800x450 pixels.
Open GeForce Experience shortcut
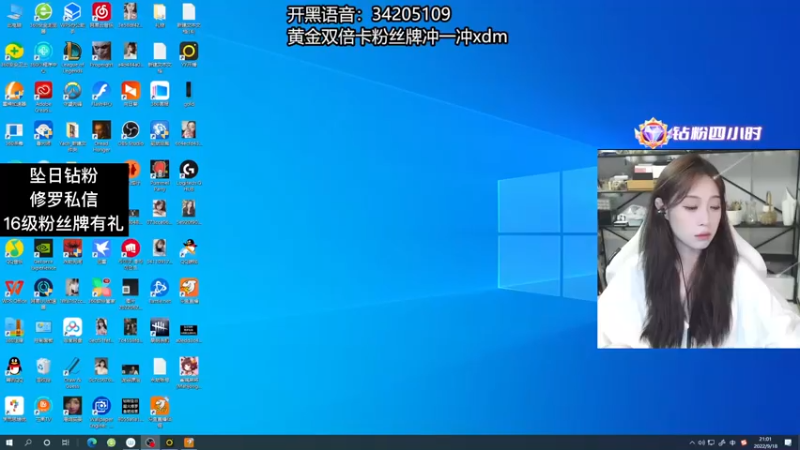(x=43, y=255)
